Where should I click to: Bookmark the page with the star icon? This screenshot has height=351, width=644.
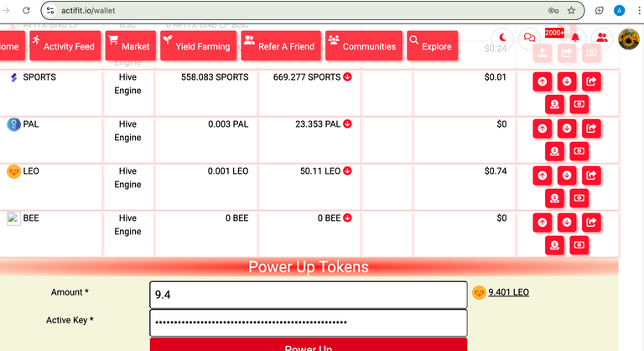tap(571, 11)
